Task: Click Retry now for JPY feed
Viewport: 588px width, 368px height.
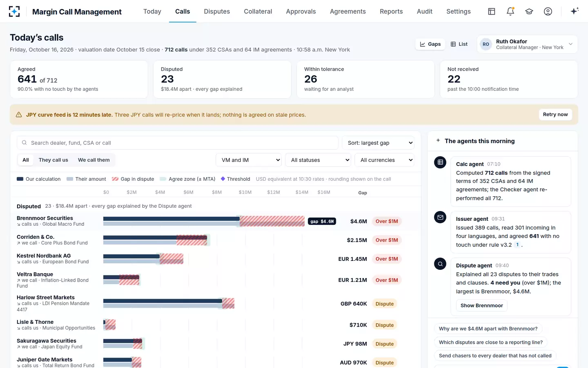Action: [x=555, y=114]
